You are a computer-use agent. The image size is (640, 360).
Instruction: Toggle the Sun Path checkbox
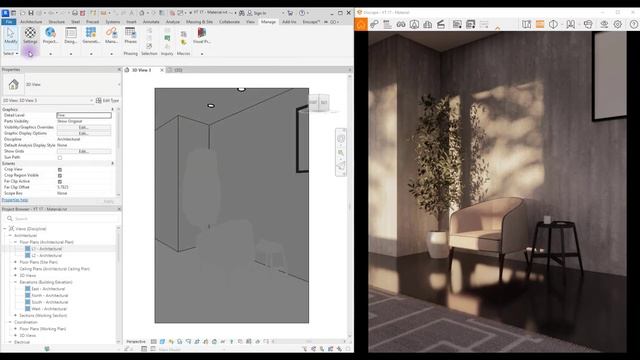pyautogui.click(x=60, y=158)
